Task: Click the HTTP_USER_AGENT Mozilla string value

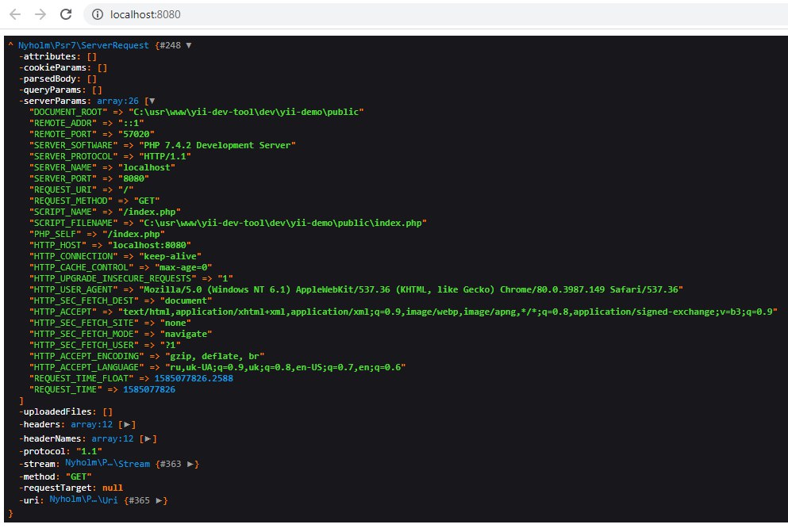Action: click(411, 289)
